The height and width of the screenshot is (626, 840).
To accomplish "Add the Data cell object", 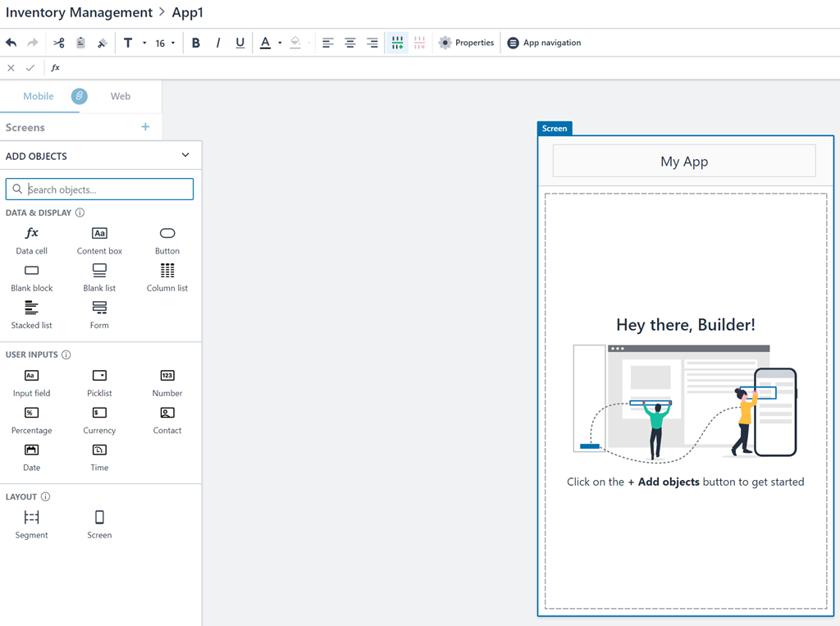I will (x=31, y=240).
